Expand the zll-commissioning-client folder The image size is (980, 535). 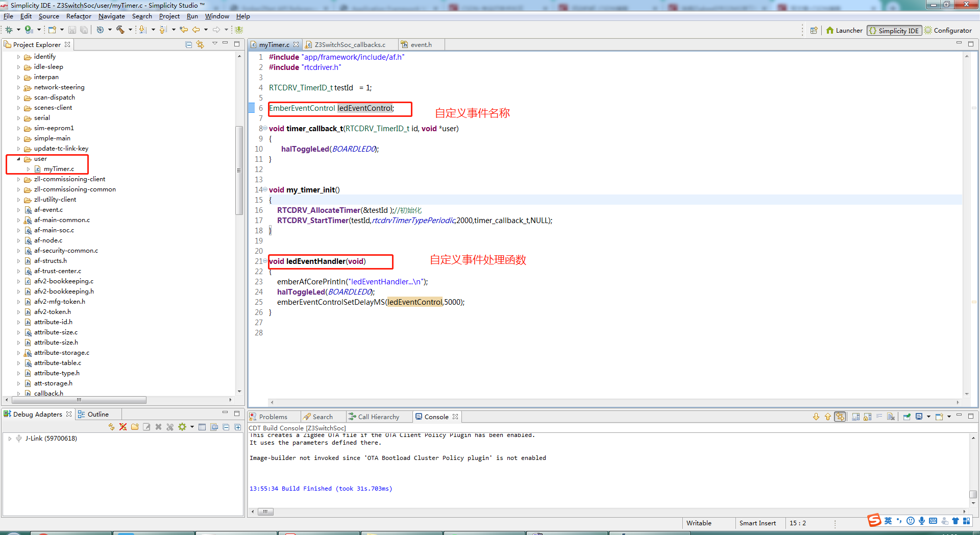tap(19, 179)
